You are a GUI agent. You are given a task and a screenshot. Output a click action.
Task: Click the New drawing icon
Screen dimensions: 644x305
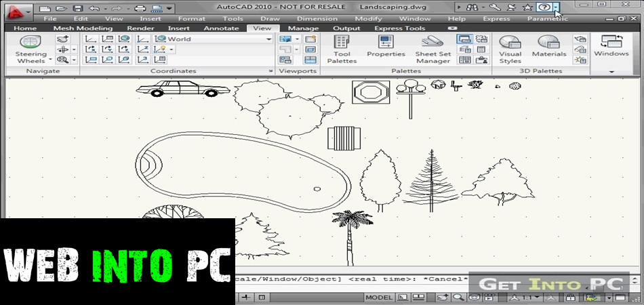pos(44,8)
